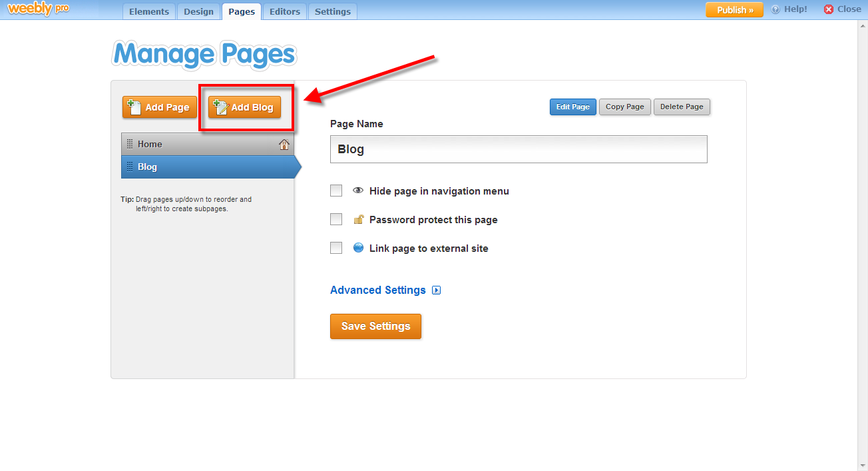The height and width of the screenshot is (471, 868).
Task: Click the drag handle dots on the Blog page
Action: click(130, 167)
